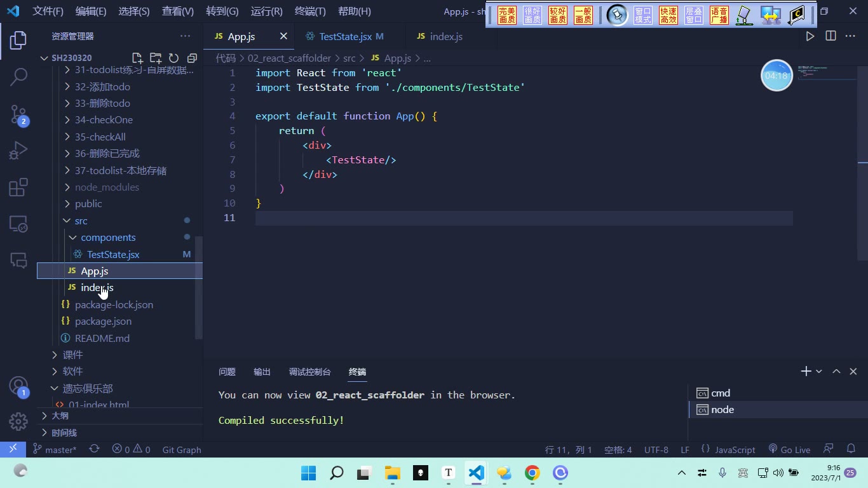
Task: Maximize the terminal panel size
Action: [836, 371]
